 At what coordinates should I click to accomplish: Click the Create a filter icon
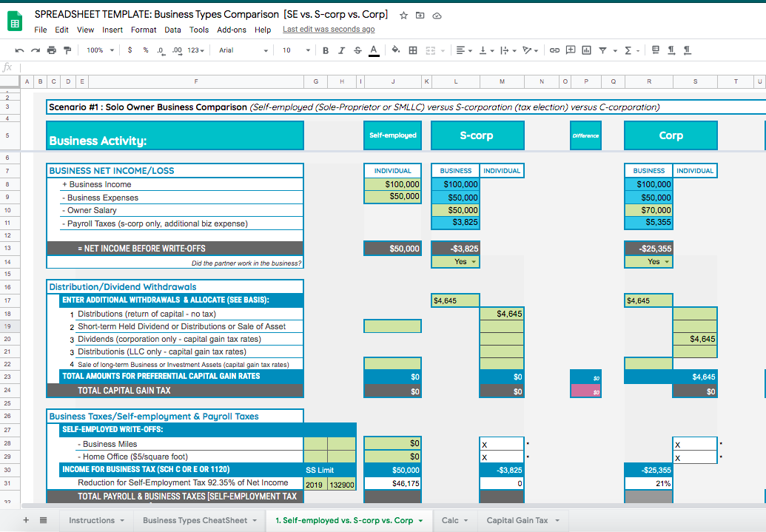pyautogui.click(x=603, y=50)
